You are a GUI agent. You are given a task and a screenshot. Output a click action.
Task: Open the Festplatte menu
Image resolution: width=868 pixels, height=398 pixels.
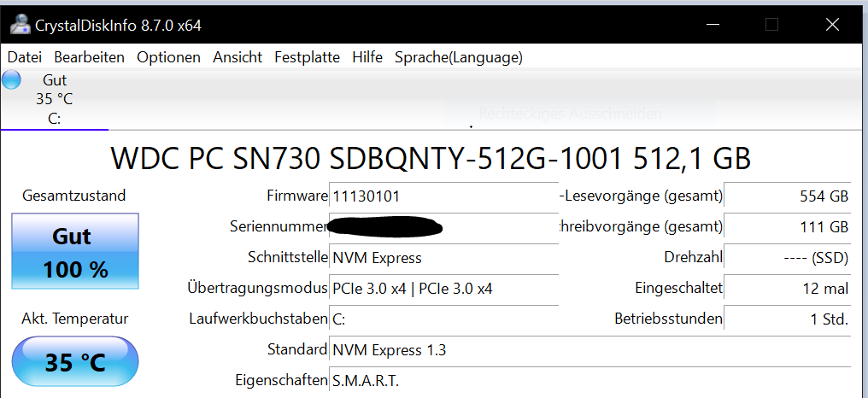tap(307, 57)
